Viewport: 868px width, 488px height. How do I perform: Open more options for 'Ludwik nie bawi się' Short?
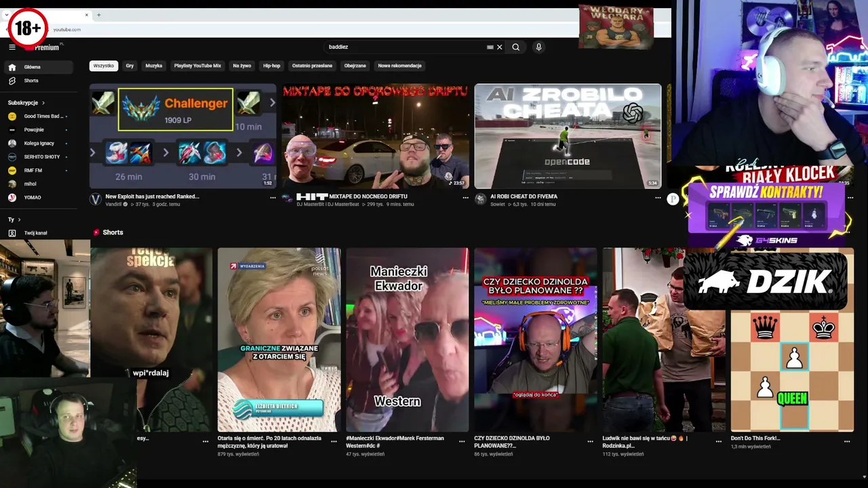click(719, 441)
